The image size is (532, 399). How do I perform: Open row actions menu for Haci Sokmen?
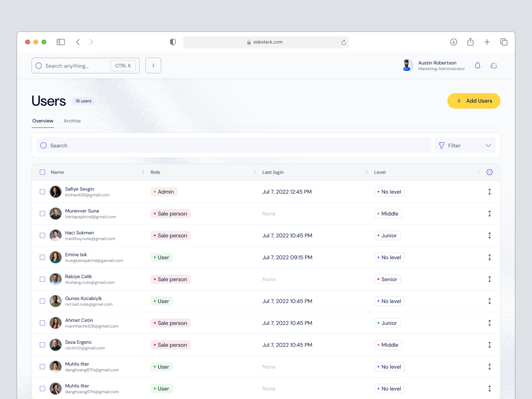[490, 236]
